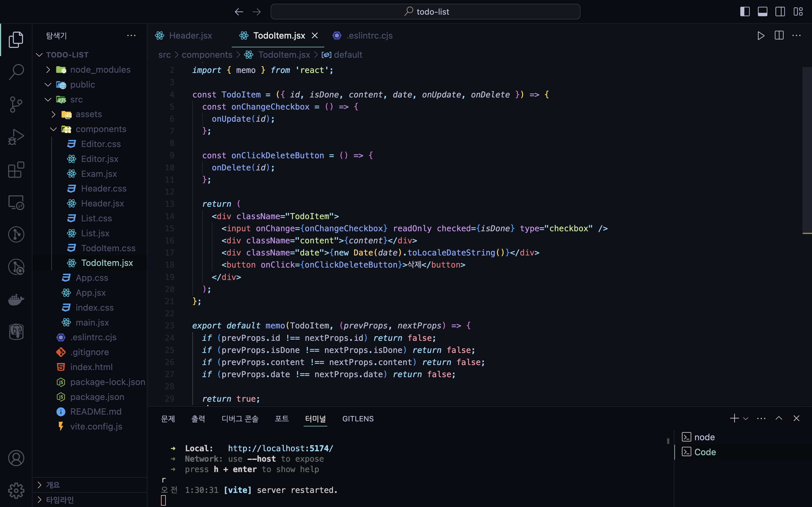The width and height of the screenshot is (812, 507).
Task: Switch to the Header.jsx tab
Action: point(190,35)
